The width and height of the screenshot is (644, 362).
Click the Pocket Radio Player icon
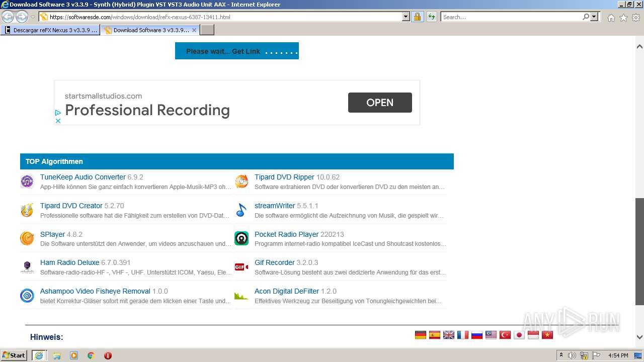pyautogui.click(x=242, y=238)
